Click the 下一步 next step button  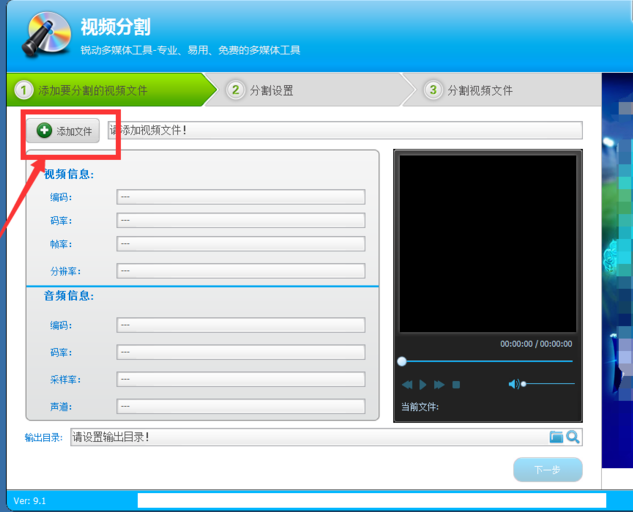pos(548,470)
